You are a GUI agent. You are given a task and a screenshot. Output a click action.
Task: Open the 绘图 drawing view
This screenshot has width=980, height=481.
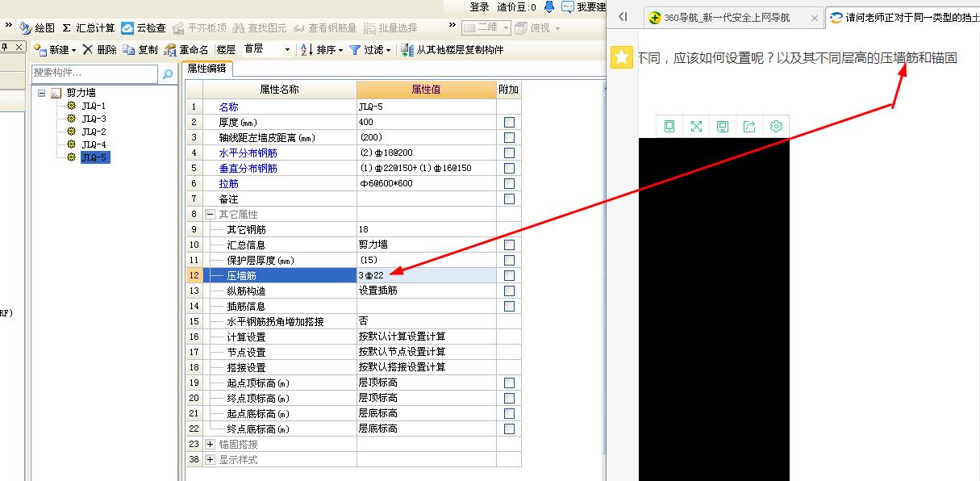pyautogui.click(x=37, y=28)
